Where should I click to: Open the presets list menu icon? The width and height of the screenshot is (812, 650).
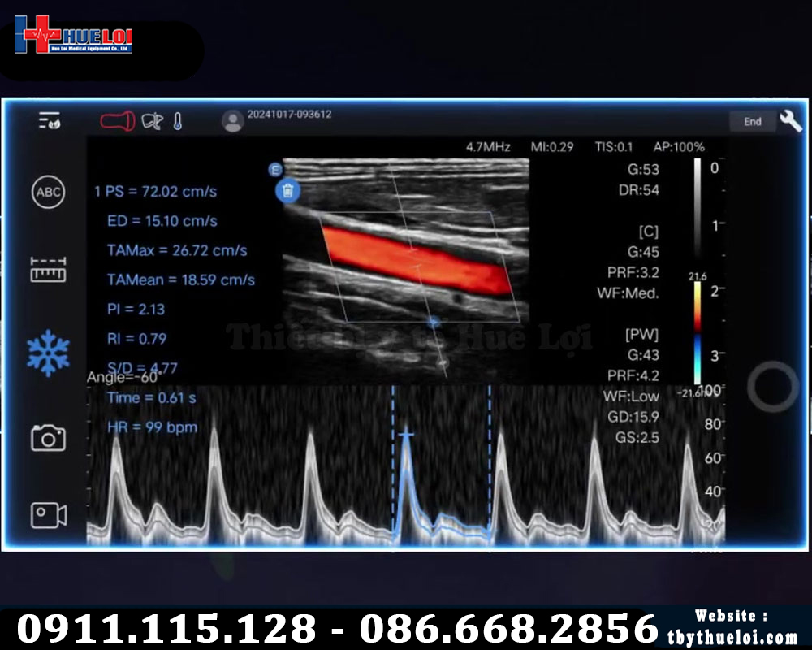[49, 121]
